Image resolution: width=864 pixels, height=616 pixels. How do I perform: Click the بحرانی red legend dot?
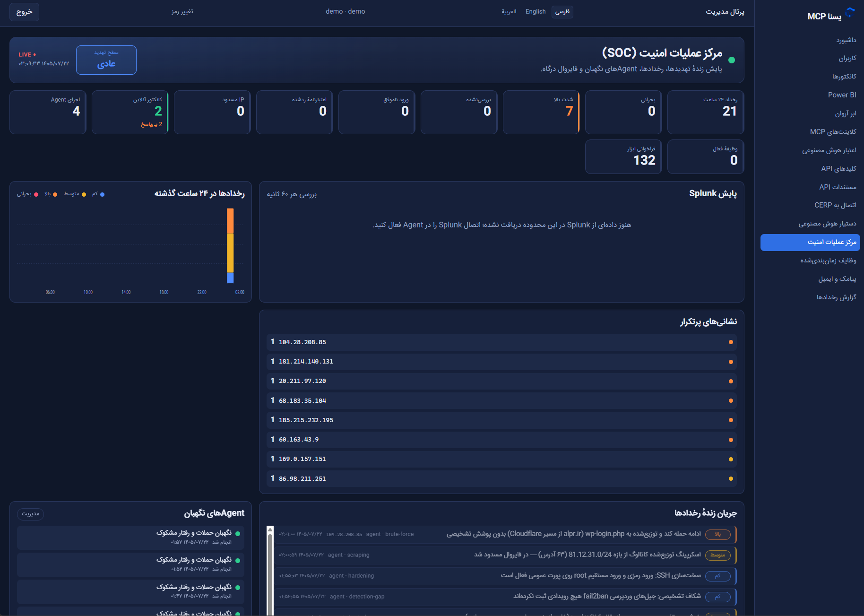tap(36, 194)
